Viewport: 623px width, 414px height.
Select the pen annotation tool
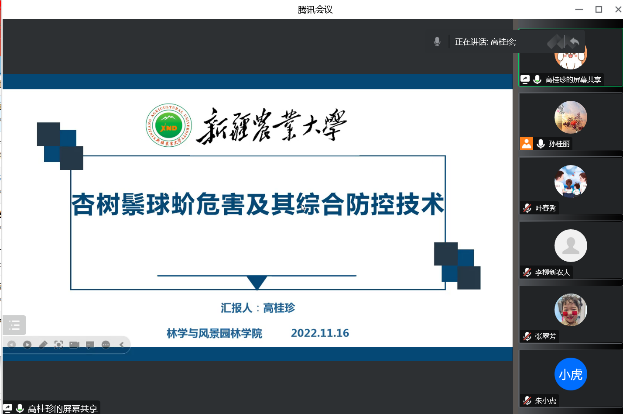(x=43, y=345)
